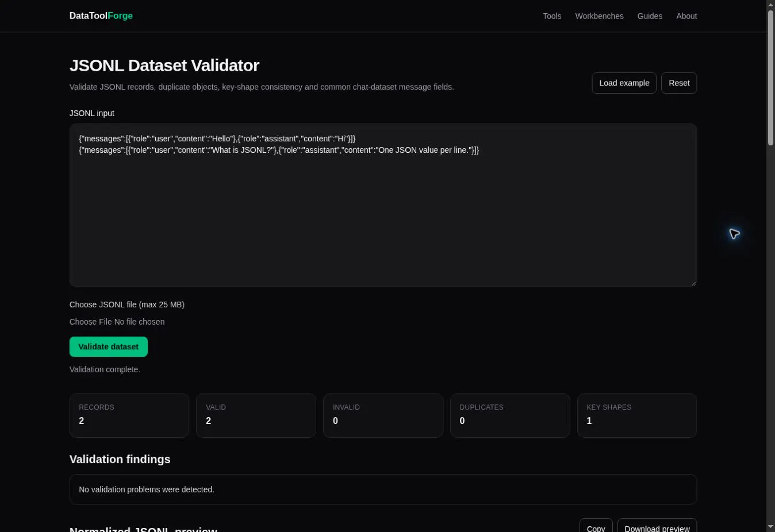Viewport: 775px width, 532px height.
Task: Click the 'Validation findings' heading
Action: pos(120,459)
